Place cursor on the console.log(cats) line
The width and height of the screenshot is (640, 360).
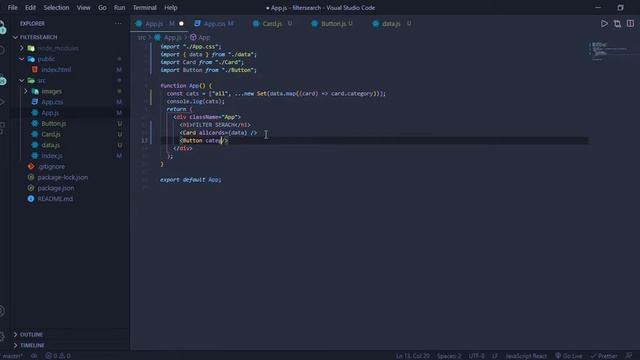click(196, 101)
